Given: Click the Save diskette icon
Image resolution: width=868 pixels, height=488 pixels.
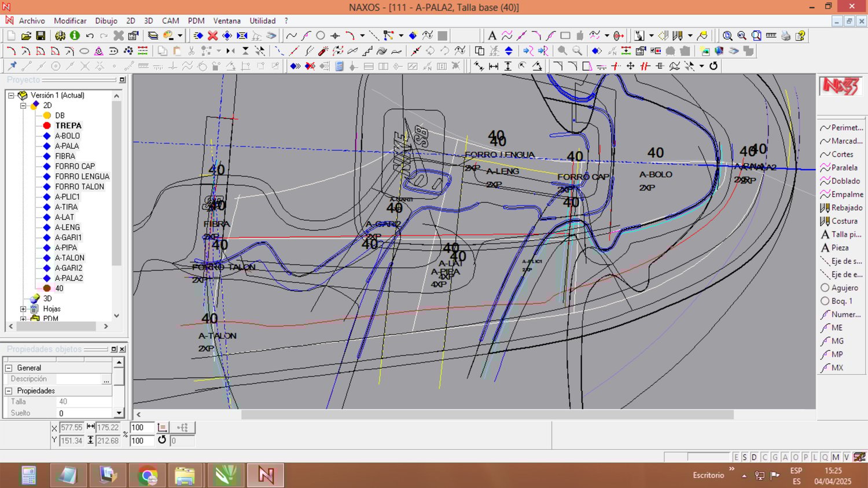Looking at the screenshot, I should [x=41, y=36].
